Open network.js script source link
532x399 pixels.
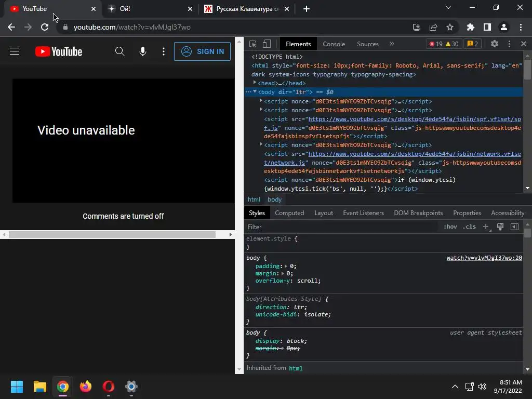coord(414,154)
